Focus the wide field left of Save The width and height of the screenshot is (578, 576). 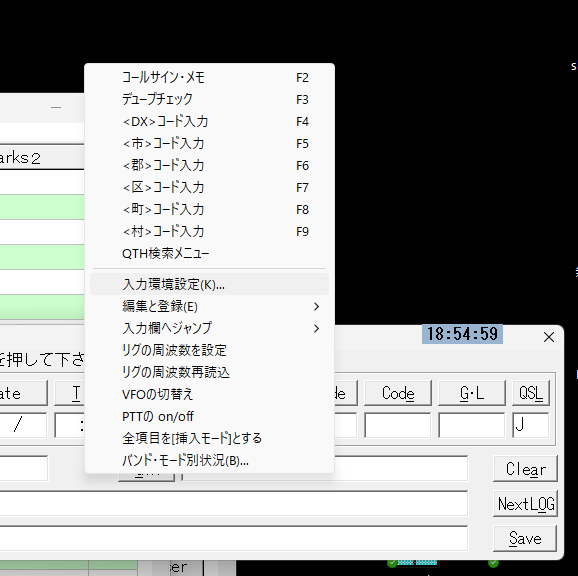point(234,538)
